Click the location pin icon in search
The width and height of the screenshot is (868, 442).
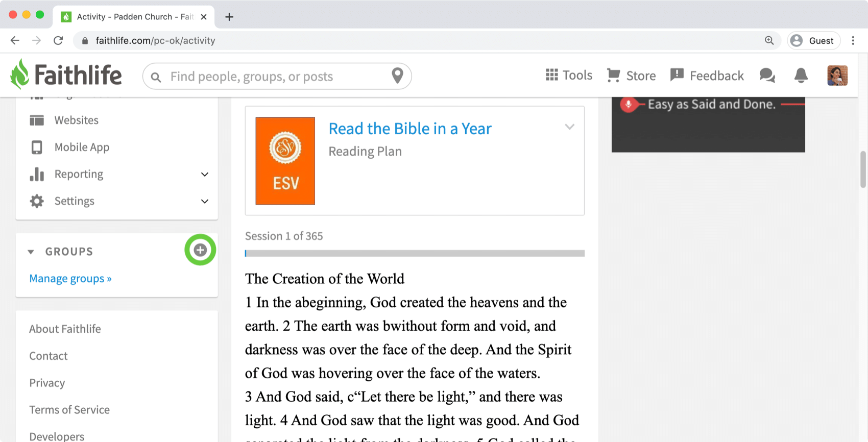click(x=397, y=76)
